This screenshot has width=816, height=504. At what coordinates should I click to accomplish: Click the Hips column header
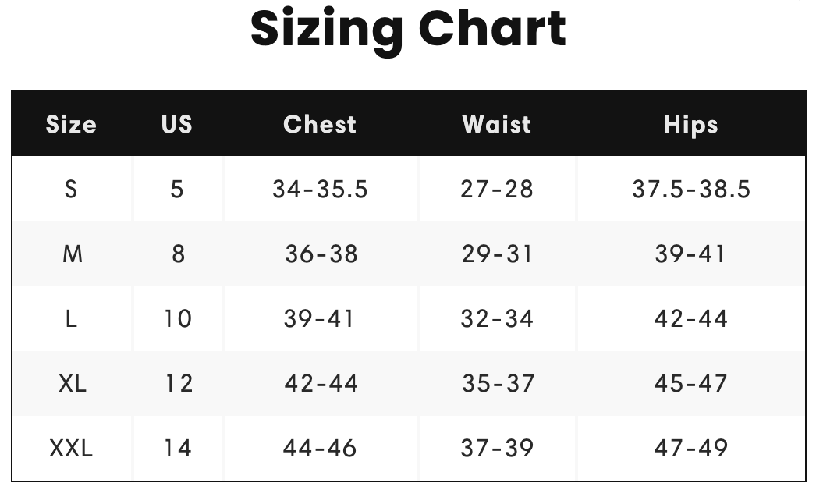(x=691, y=125)
